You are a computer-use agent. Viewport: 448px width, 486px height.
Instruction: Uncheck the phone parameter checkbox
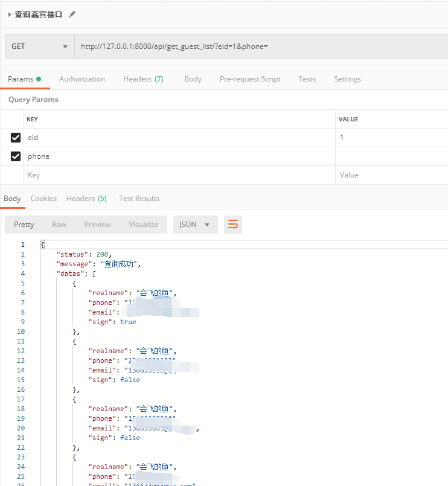pos(16,156)
